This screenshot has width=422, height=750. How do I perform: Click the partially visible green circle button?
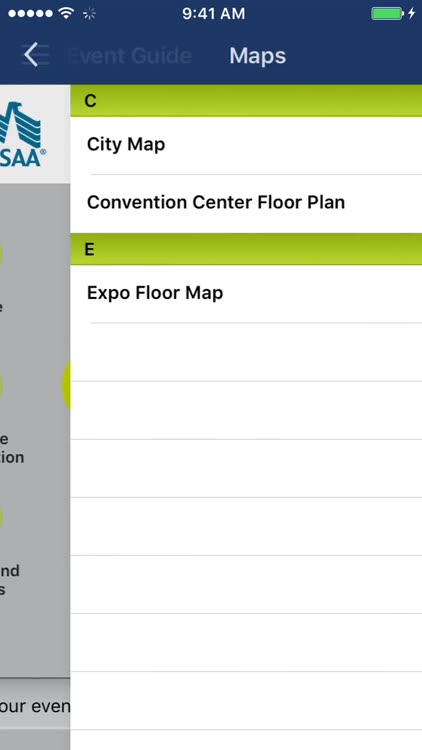tap(66, 386)
